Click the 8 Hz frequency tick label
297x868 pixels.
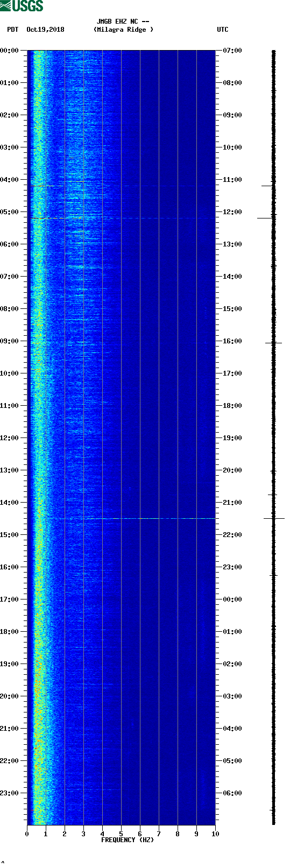click(178, 834)
